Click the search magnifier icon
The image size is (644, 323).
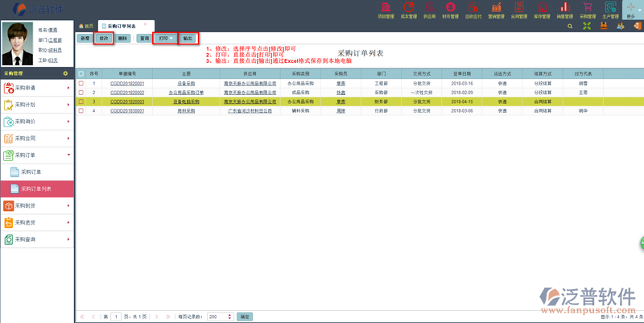pyautogui.click(x=571, y=26)
